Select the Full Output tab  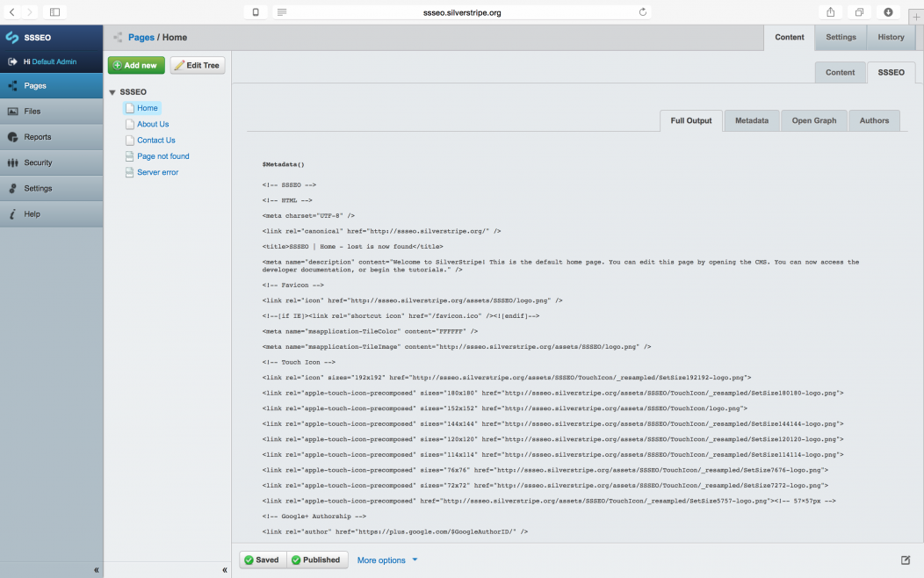click(x=690, y=121)
